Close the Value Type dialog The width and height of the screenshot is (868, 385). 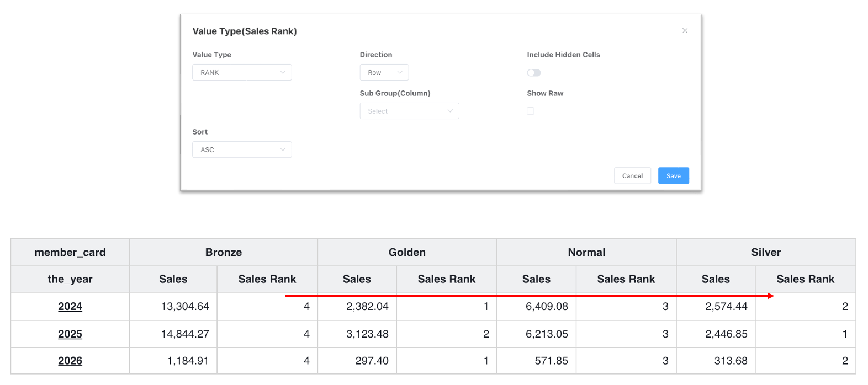685,31
